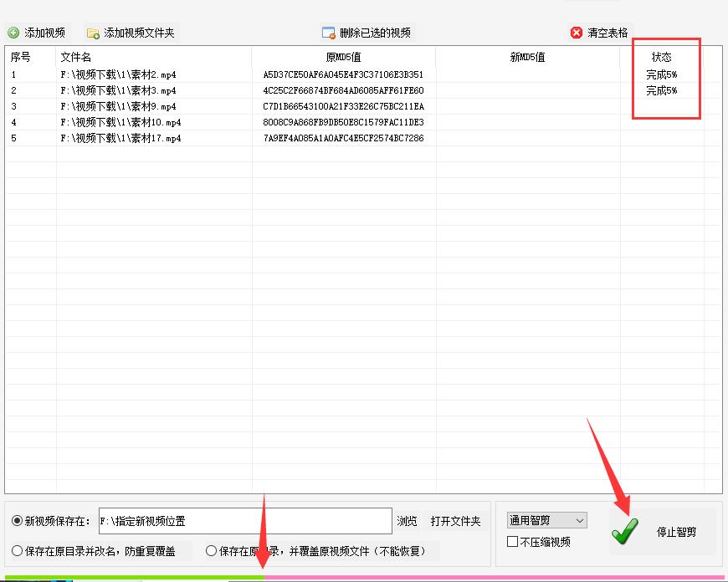Click the 原MD5值 column header
Screen dimensions: 728x582
[343, 58]
